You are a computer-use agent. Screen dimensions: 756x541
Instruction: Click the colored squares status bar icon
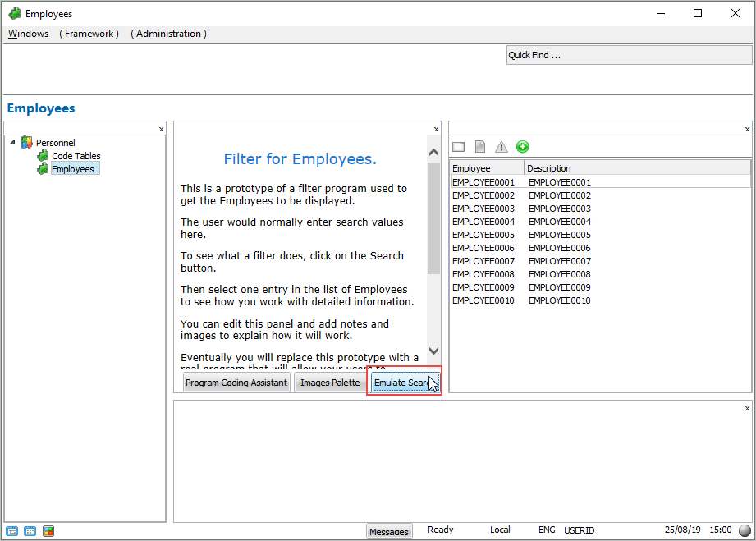click(x=48, y=531)
